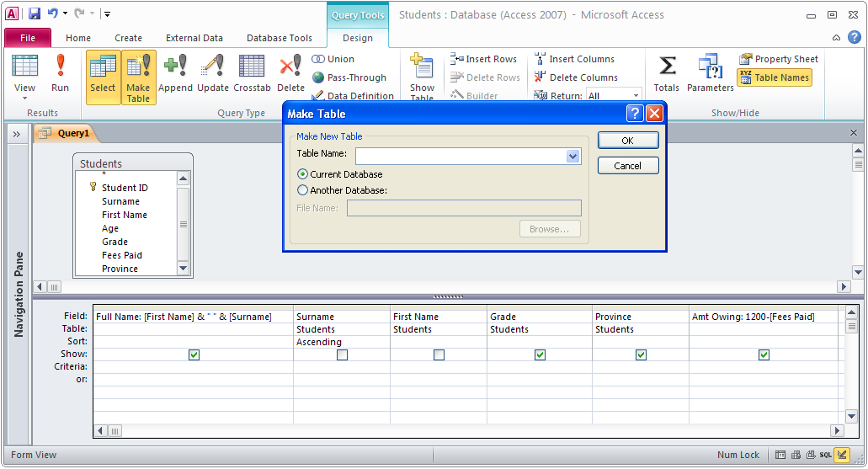The height and width of the screenshot is (469, 868).
Task: Click the Make Table dialog help button
Action: pos(635,114)
